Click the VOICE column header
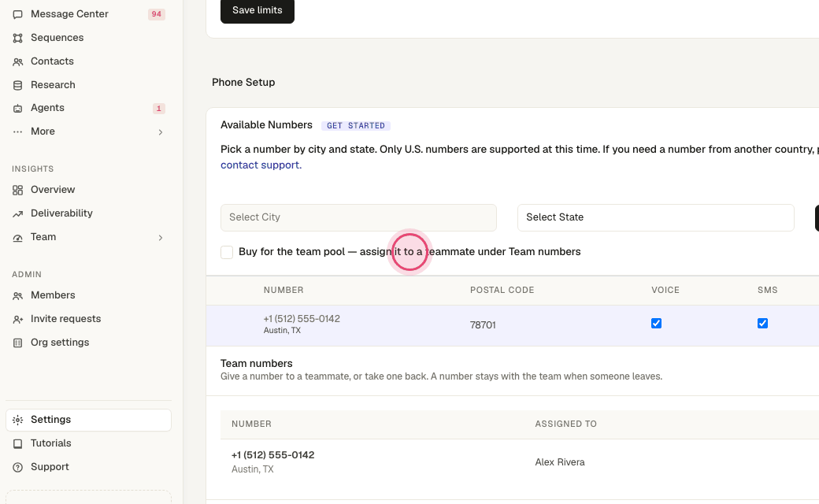 [x=665, y=290]
